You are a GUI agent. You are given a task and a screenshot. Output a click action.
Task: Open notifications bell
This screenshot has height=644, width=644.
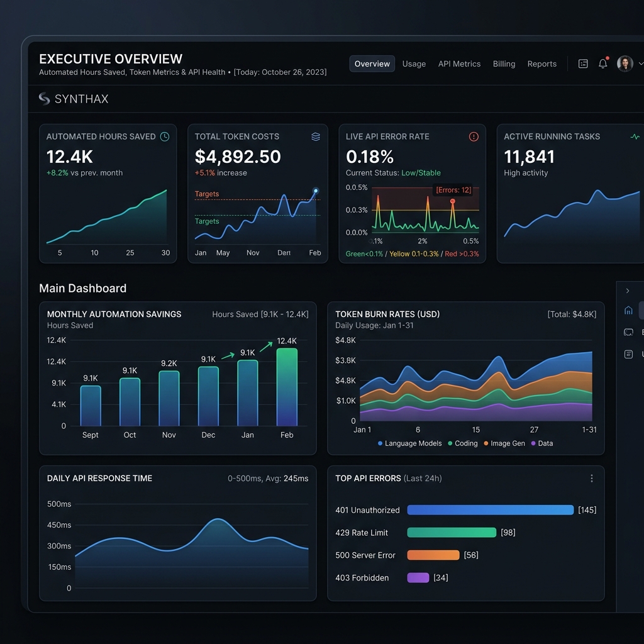pos(602,64)
